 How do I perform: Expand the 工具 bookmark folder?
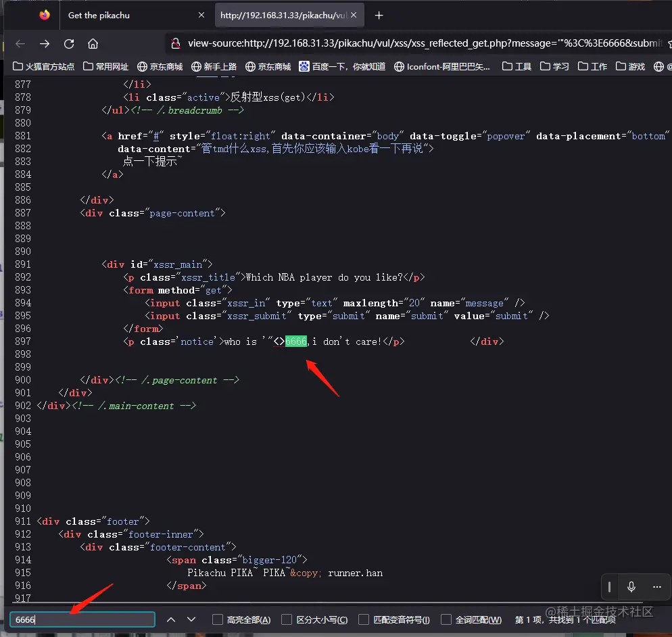pos(517,66)
